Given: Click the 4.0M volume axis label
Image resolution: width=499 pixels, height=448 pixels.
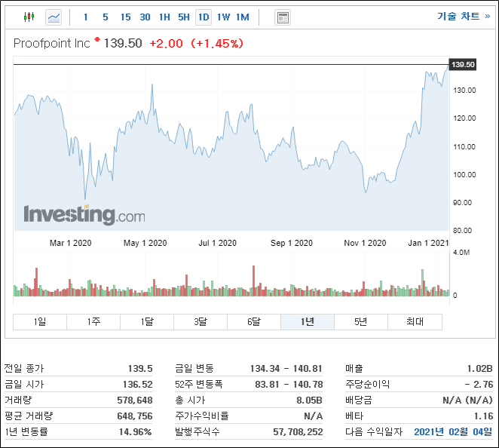Looking at the screenshot, I should (x=461, y=253).
